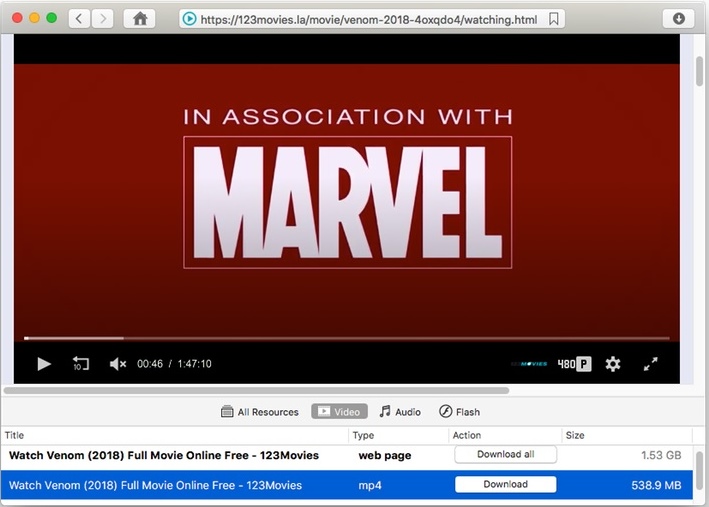
Task: Click the 'mp4' type cell
Action: tap(370, 486)
